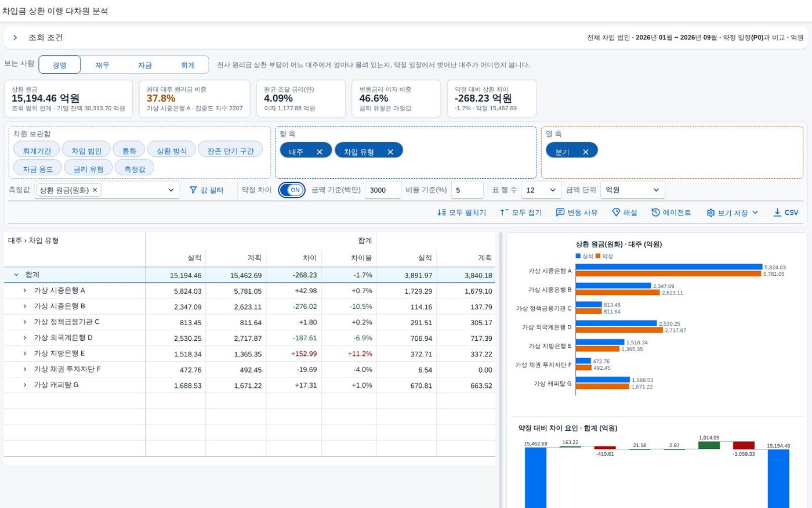The height and width of the screenshot is (508, 812).
Task: Switch to the 재무 viewer tab
Action: (102, 65)
